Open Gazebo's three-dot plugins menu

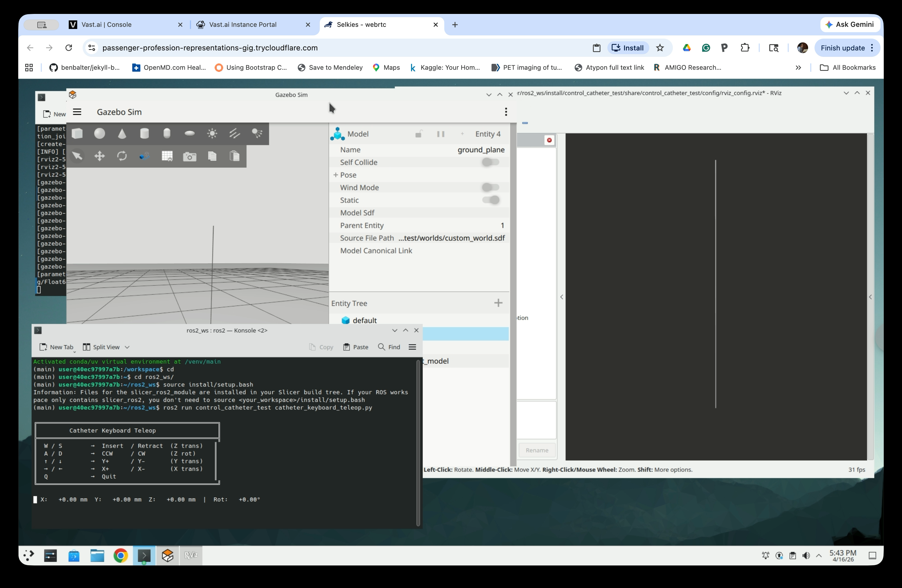[505, 112]
